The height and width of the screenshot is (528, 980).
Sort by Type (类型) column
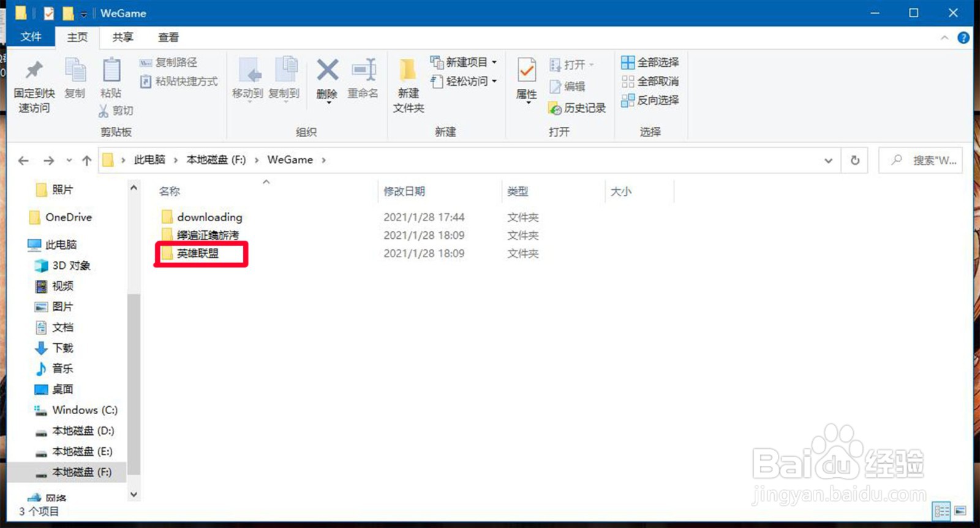point(518,191)
